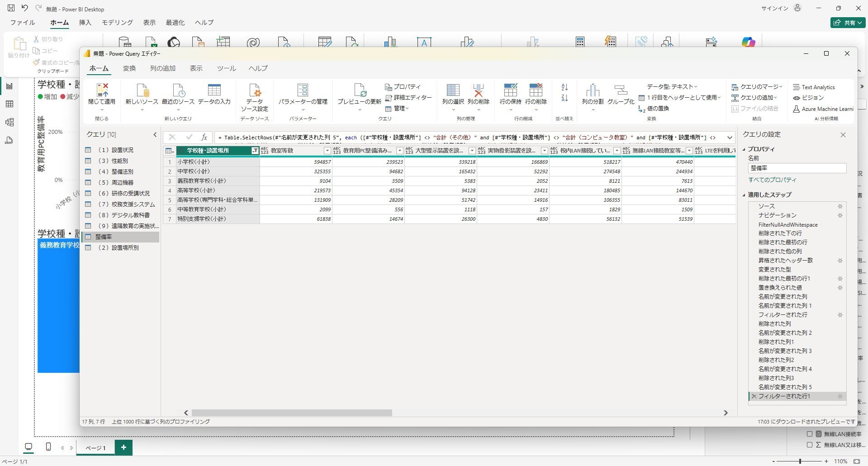Click グループ化 icon
Viewport: 868px width, 466px height.
click(x=621, y=90)
